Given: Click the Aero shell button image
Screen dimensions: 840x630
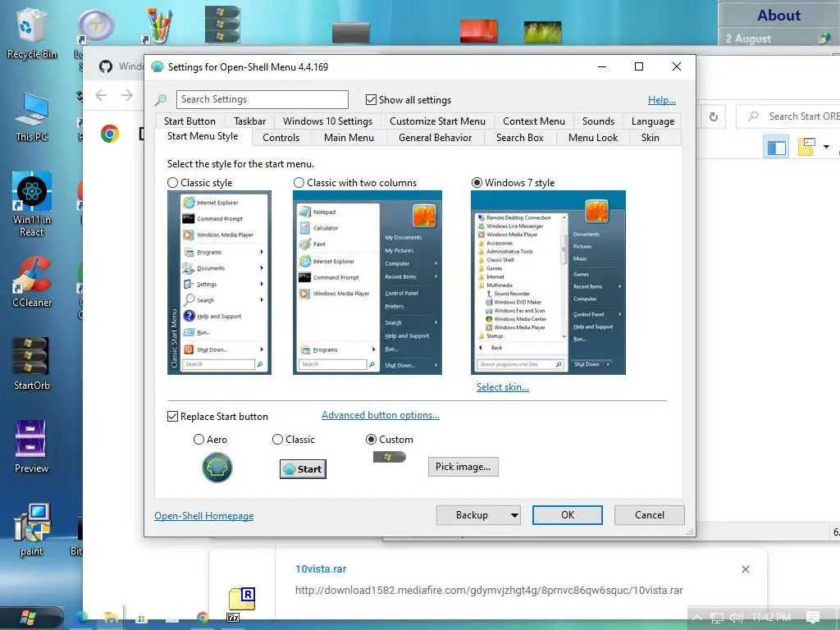Looking at the screenshot, I should click(217, 467).
